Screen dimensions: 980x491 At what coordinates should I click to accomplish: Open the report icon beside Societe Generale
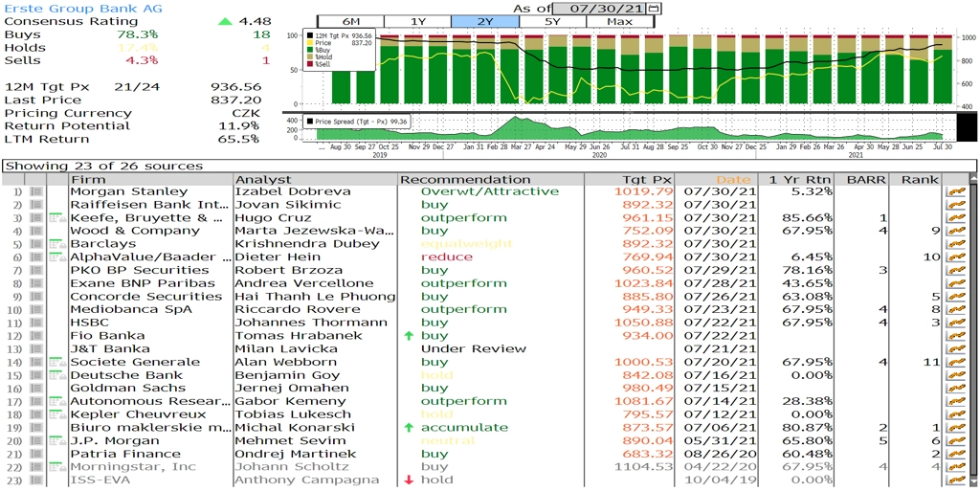point(57,362)
